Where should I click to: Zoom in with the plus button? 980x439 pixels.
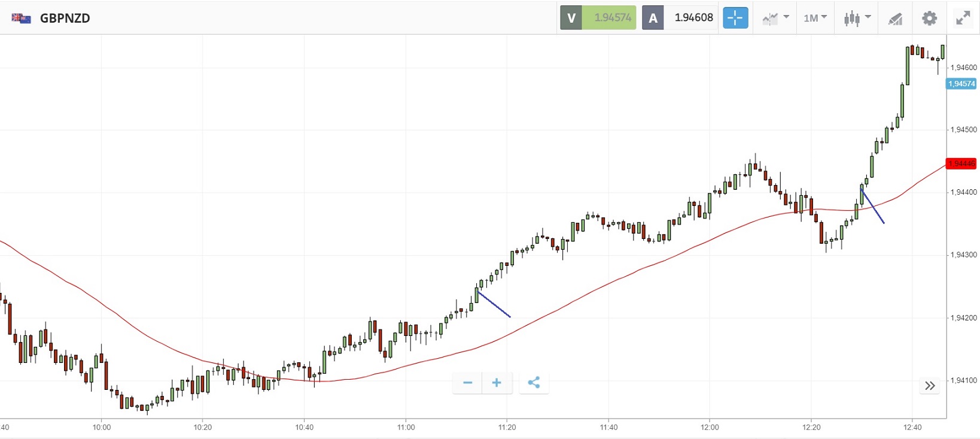[497, 383]
